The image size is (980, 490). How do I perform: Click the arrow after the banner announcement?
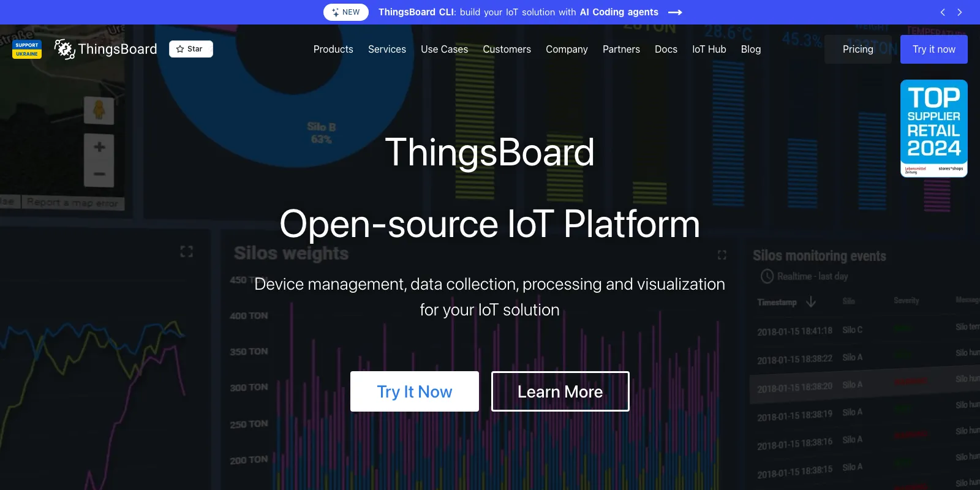pyautogui.click(x=675, y=12)
